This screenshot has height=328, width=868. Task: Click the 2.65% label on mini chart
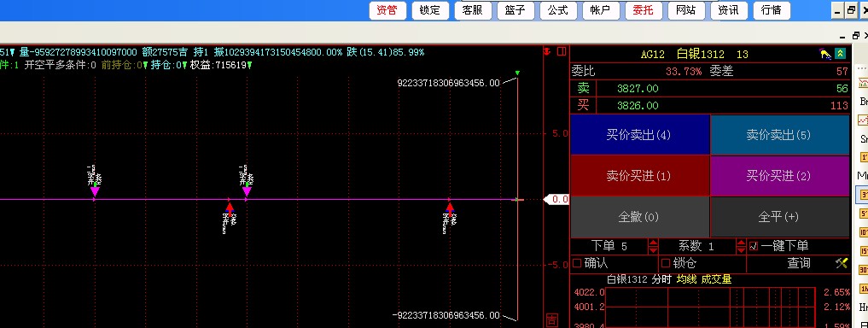[836, 292]
